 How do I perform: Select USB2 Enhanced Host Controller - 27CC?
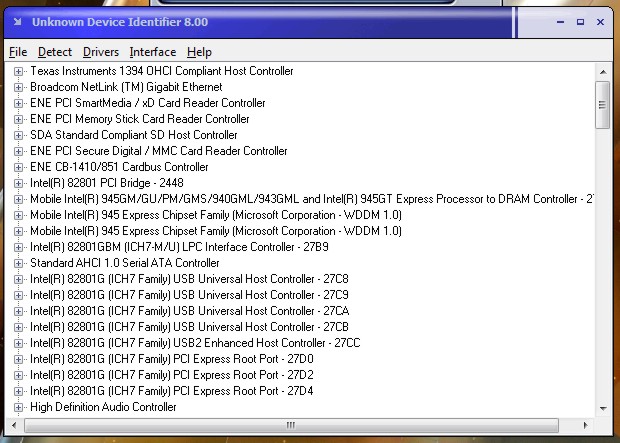(195, 343)
